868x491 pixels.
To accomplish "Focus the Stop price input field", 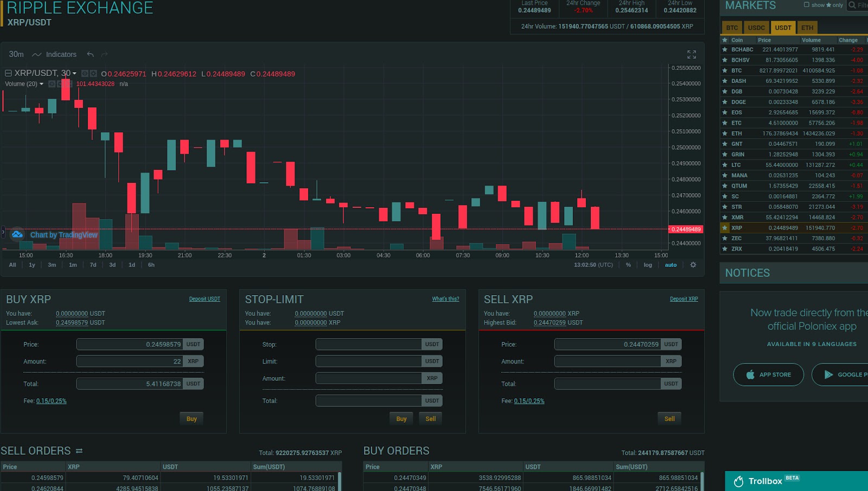I will pos(369,345).
